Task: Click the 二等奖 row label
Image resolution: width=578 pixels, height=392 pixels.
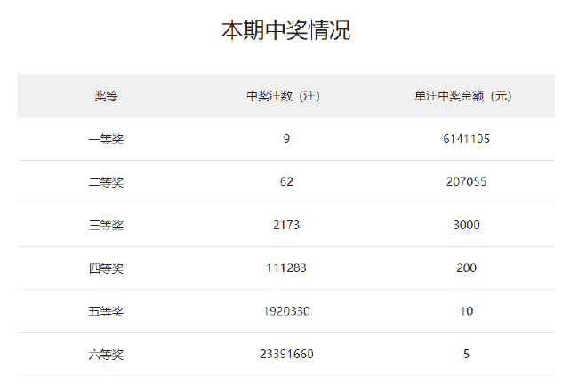Action: (x=106, y=182)
